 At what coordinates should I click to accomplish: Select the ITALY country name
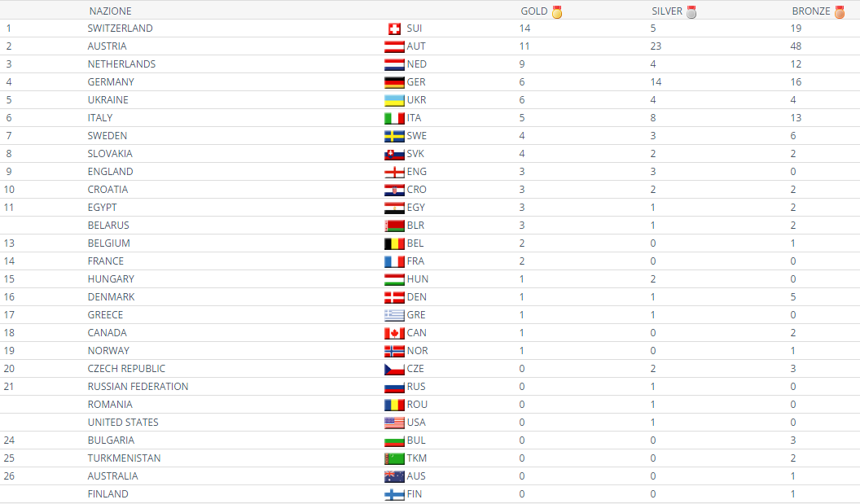tap(100, 118)
